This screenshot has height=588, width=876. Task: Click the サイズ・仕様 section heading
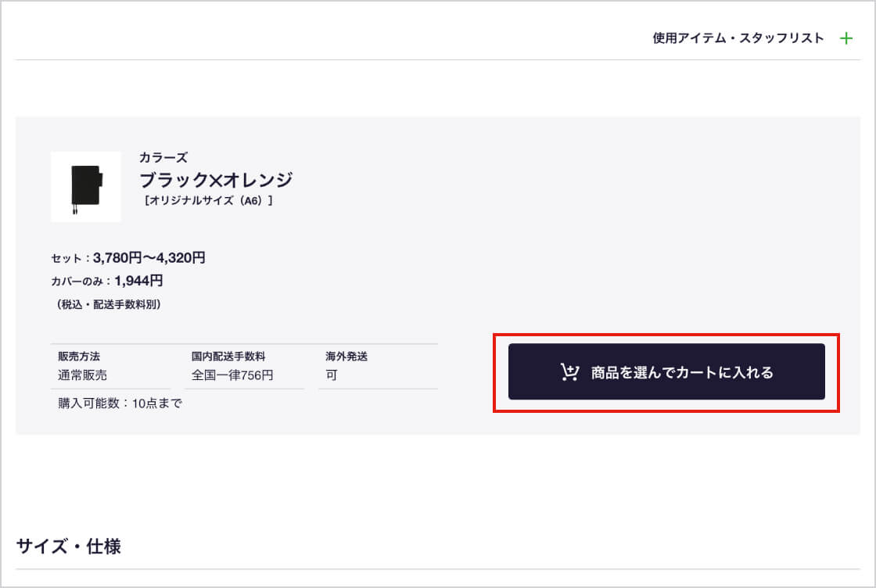(69, 547)
